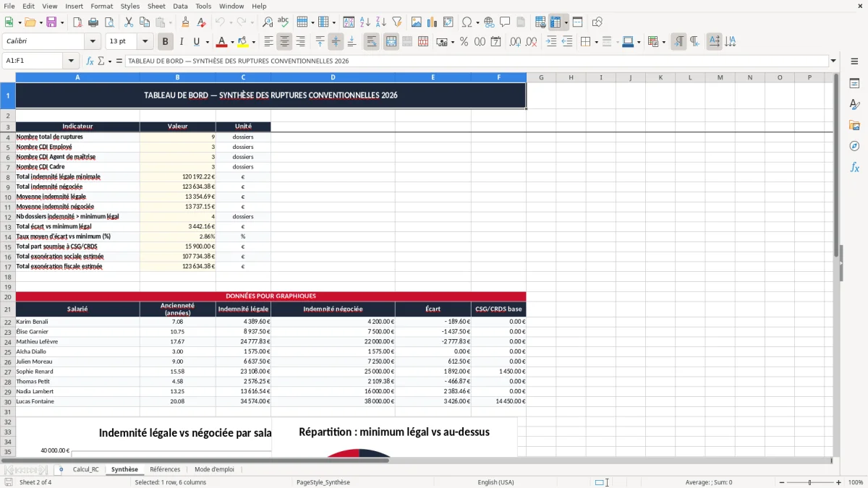This screenshot has height=488, width=868.
Task: Add a decimal place
Action: (x=515, y=42)
